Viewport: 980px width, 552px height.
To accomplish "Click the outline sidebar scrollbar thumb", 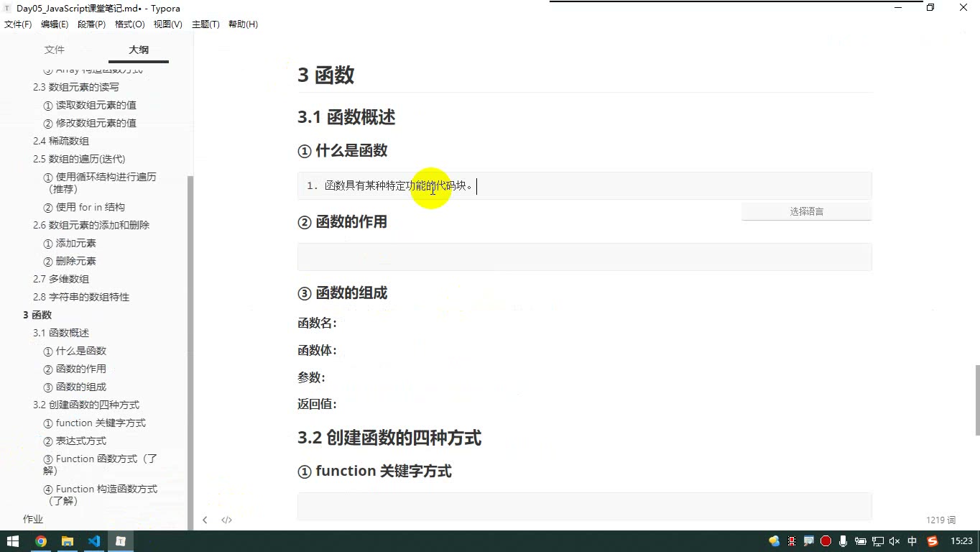I will [190, 352].
